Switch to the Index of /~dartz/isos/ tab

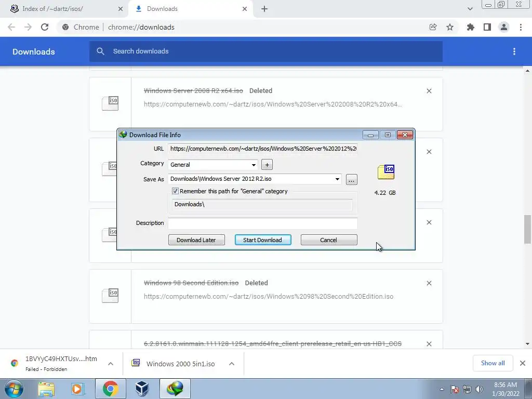64,9
